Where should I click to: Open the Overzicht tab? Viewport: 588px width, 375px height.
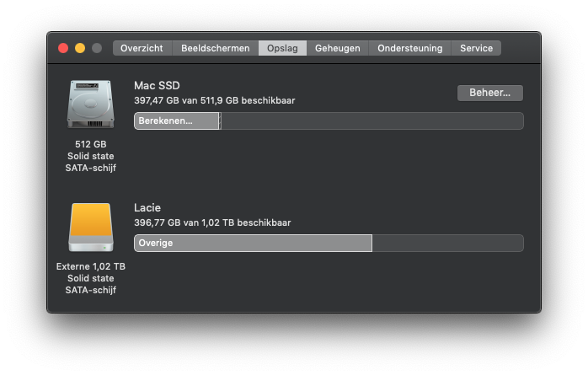(142, 48)
